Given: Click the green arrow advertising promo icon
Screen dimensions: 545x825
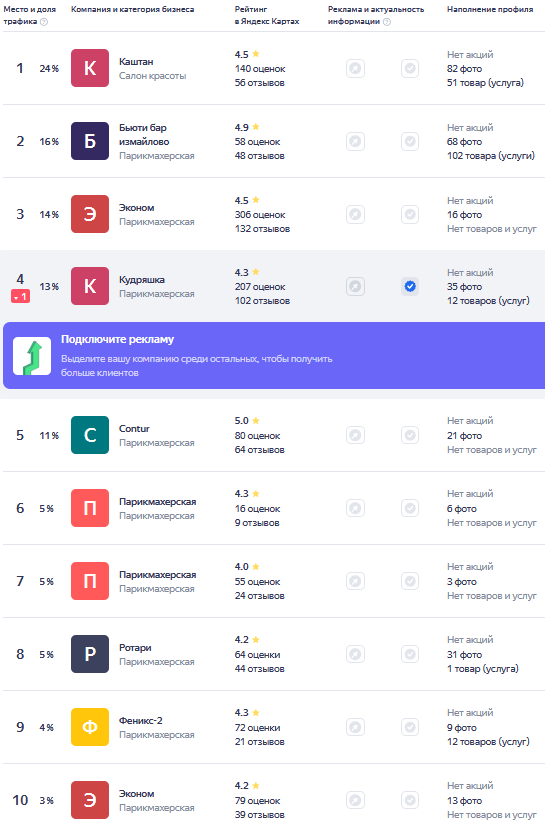Looking at the screenshot, I should tap(32, 356).
